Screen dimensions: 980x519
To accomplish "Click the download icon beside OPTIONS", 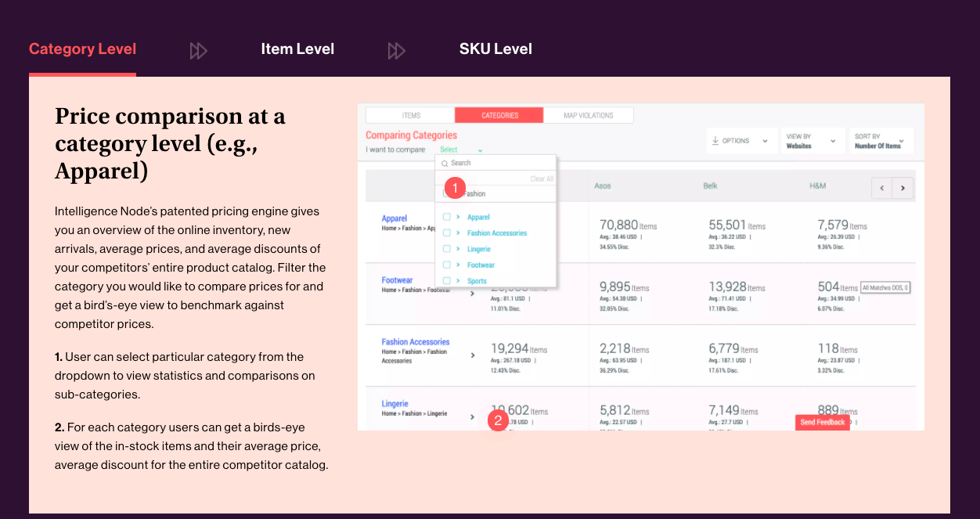I will pyautogui.click(x=715, y=141).
